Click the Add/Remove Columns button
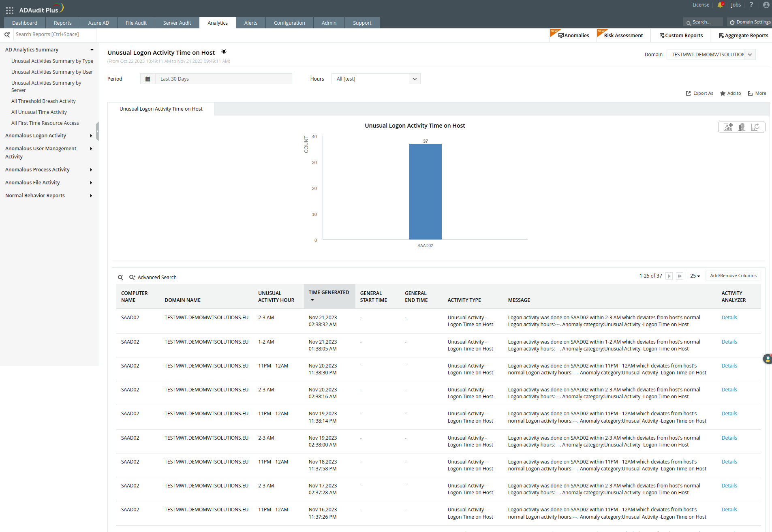 (733, 276)
